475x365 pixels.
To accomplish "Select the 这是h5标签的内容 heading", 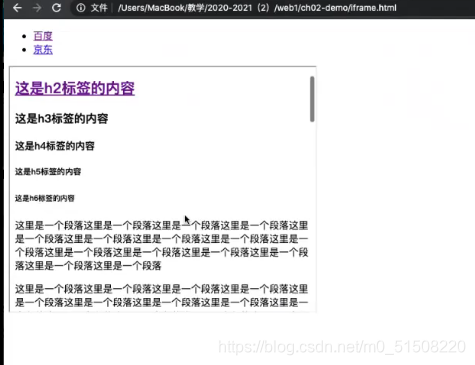I will [x=48, y=172].
